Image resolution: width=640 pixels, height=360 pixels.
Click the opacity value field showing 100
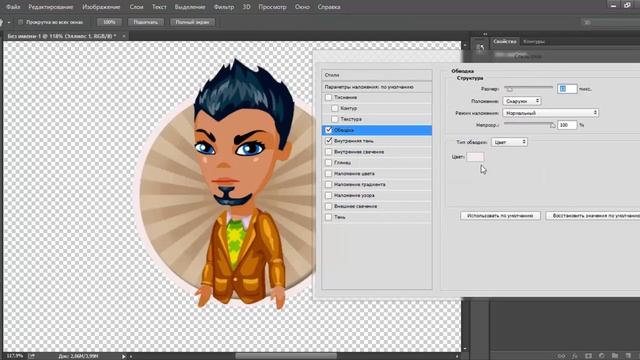[567, 125]
